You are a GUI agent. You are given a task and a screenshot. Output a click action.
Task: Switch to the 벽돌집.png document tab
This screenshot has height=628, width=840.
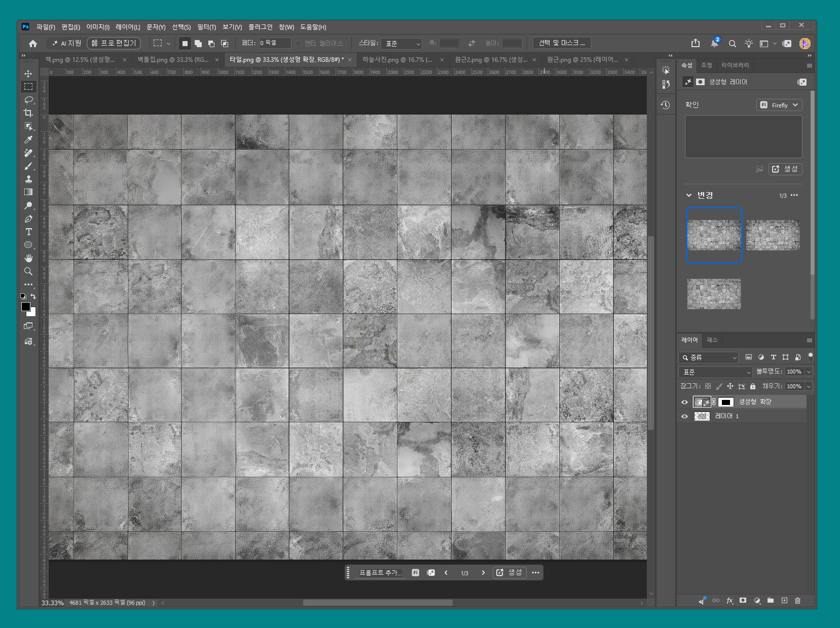click(x=173, y=60)
